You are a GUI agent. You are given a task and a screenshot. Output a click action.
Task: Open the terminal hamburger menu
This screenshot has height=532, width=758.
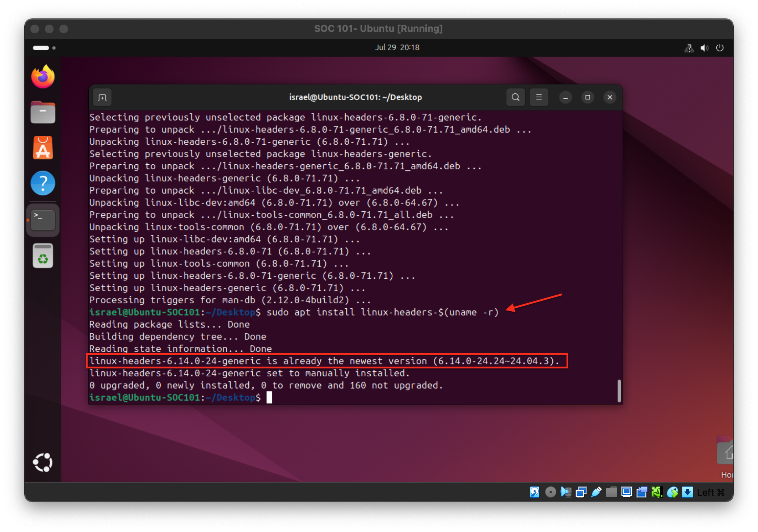point(539,97)
